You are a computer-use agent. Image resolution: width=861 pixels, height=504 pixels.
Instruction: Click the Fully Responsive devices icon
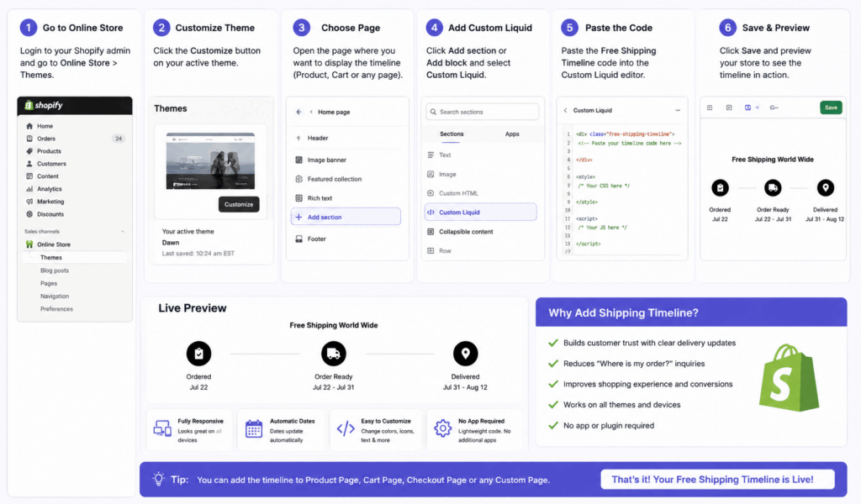click(162, 428)
